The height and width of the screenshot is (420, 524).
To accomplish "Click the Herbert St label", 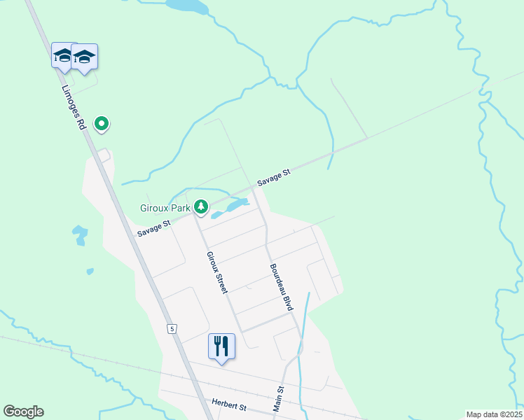I will point(229,405).
